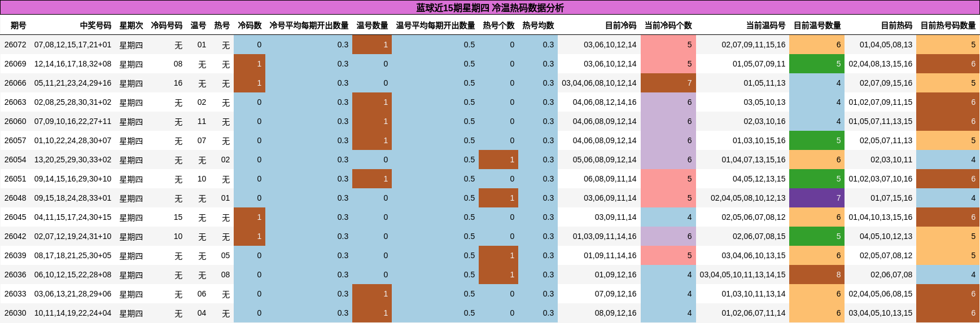Click the title 蓝球近15期星期四 冷温热码数据分析
The width and height of the screenshot is (980, 323).
tap(490, 8)
